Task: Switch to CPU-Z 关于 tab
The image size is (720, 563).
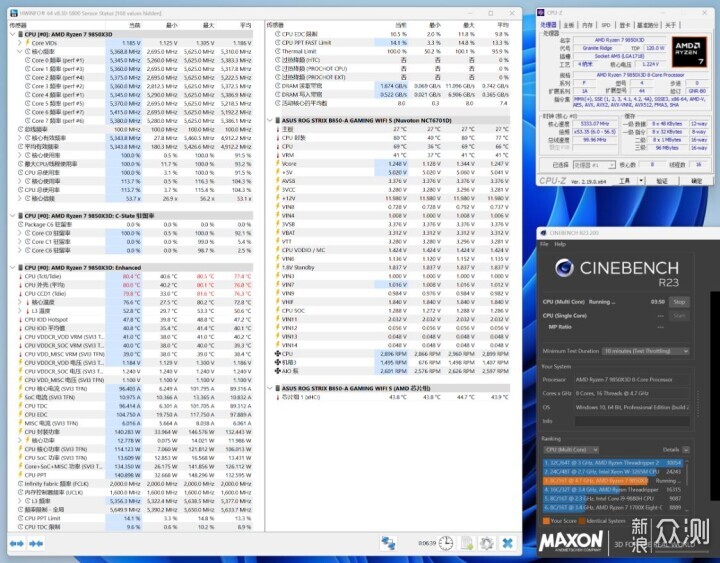Action: (x=670, y=25)
